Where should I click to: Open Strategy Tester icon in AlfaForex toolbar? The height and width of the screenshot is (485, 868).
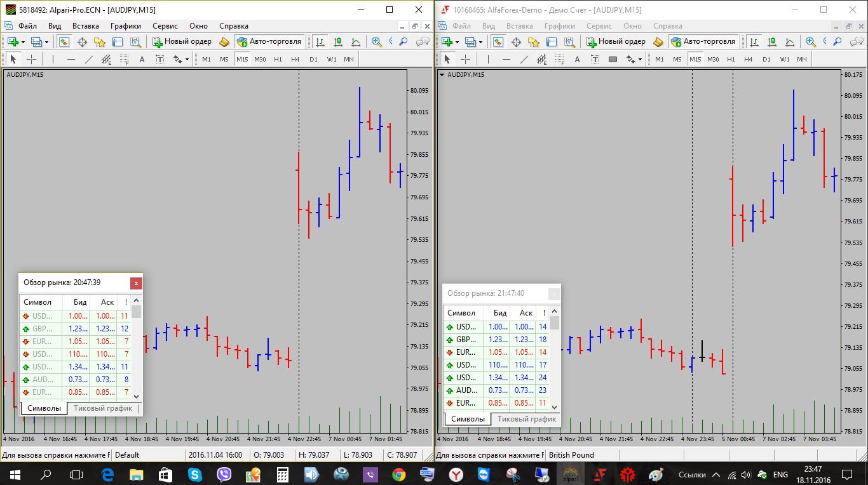coord(569,41)
